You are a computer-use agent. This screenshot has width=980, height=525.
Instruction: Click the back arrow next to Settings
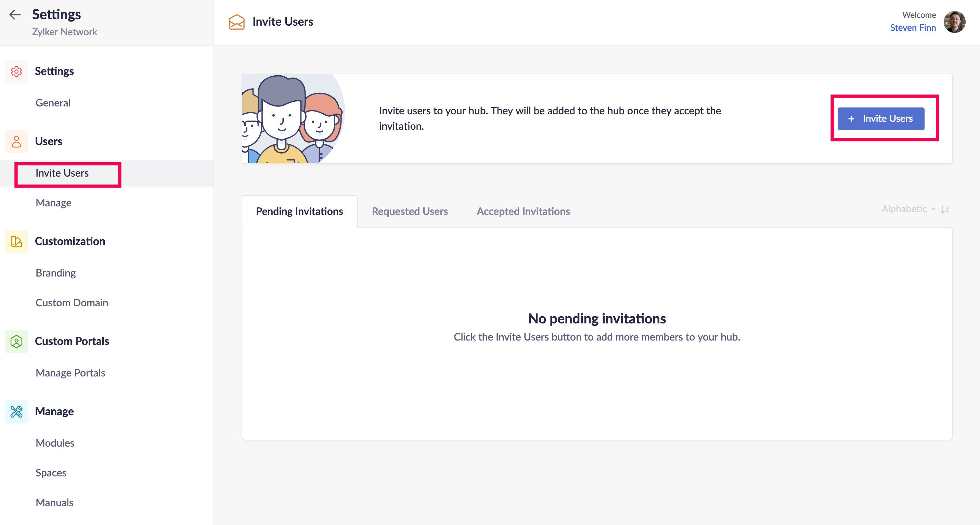(15, 14)
